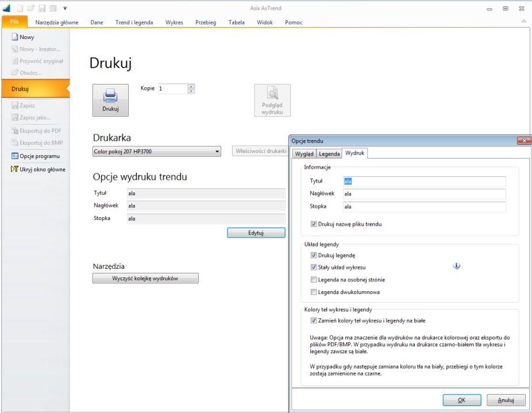The height and width of the screenshot is (413, 532).
Task: Click the Nagłówek input in Opcje trendu dialog
Action: click(x=425, y=194)
